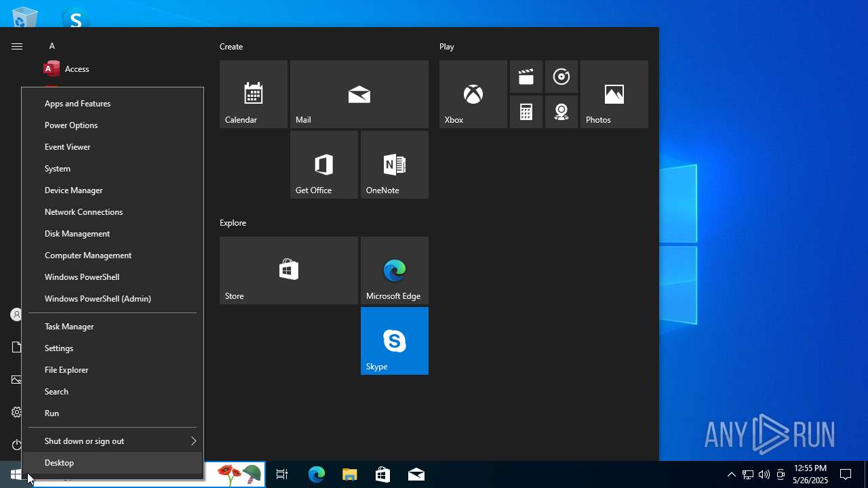Launch Windows PowerShell (Admin)
This screenshot has height=488, width=868.
click(113, 299)
